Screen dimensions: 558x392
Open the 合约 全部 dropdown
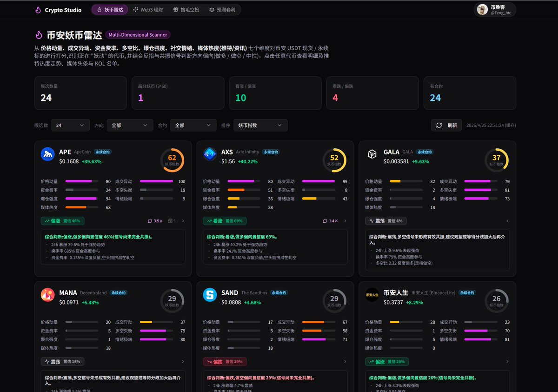tap(193, 125)
